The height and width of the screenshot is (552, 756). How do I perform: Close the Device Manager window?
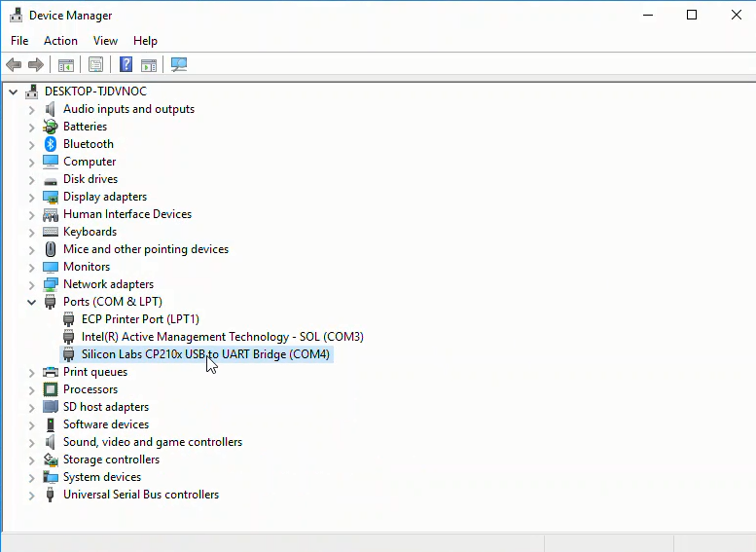[x=736, y=15]
